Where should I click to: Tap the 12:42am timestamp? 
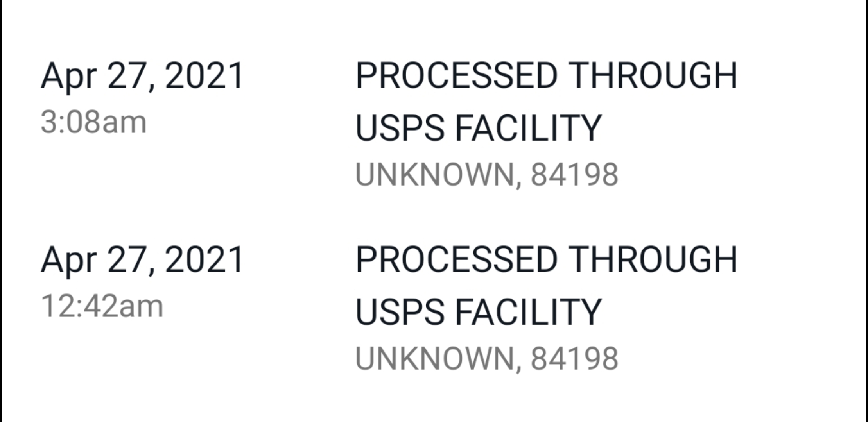point(102,306)
